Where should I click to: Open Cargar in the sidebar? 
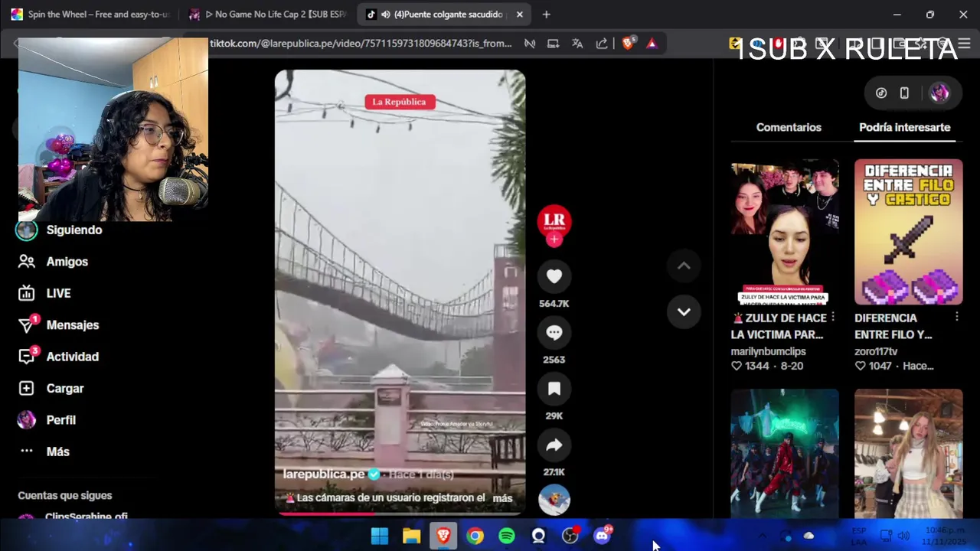64,389
